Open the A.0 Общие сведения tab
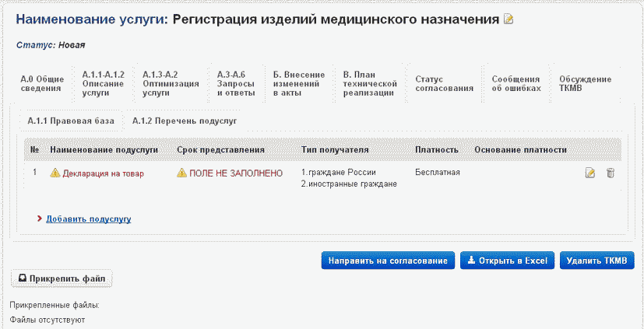The image size is (644, 329). 41,83
